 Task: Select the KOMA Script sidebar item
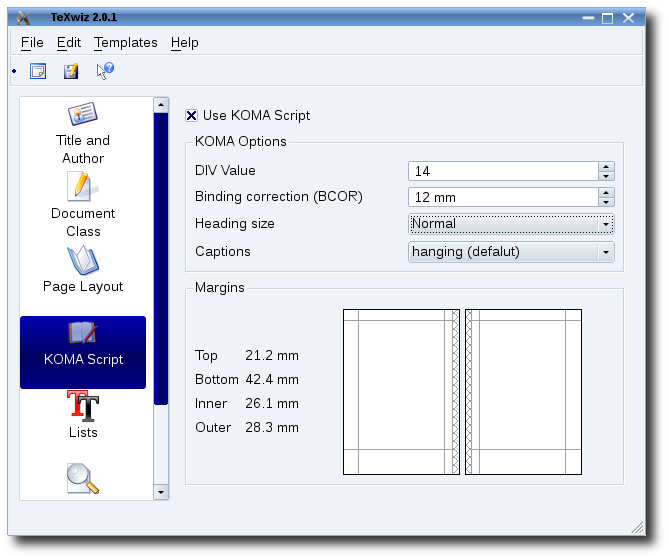[83, 352]
